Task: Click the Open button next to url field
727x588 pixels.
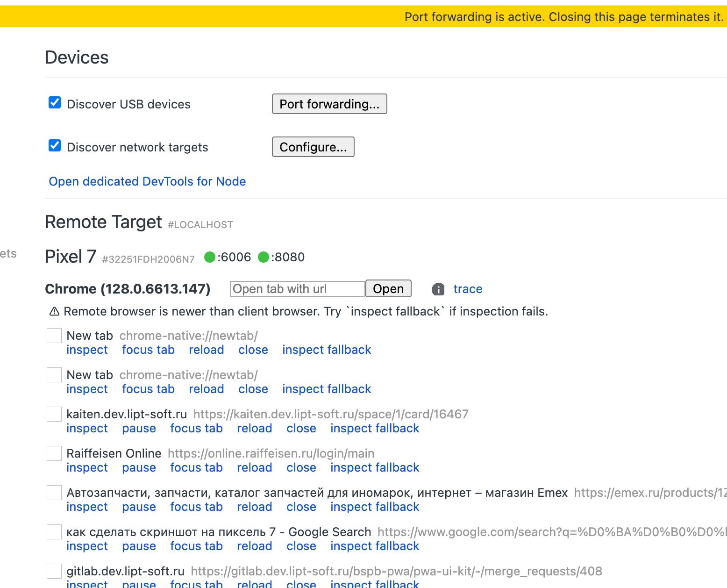Action: (x=388, y=289)
